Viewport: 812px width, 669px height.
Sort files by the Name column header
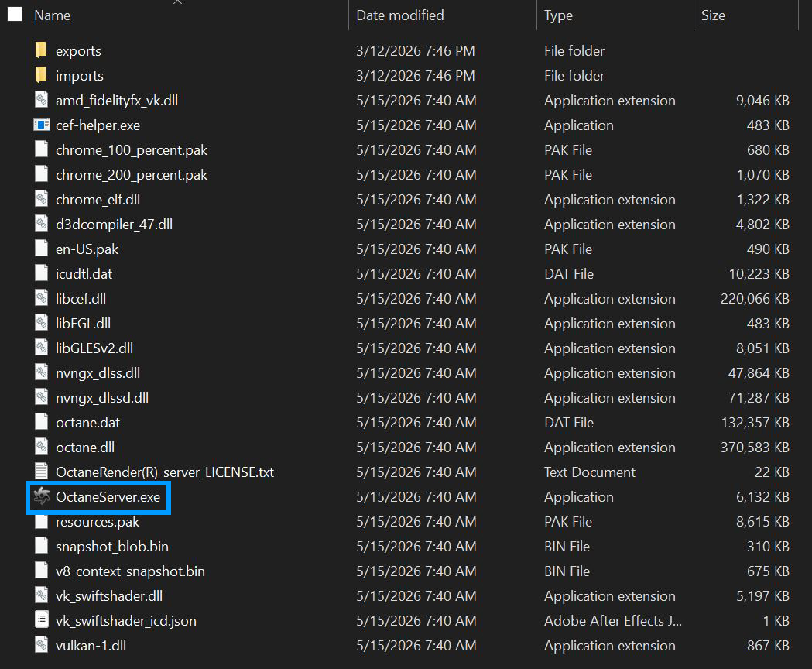coord(53,15)
